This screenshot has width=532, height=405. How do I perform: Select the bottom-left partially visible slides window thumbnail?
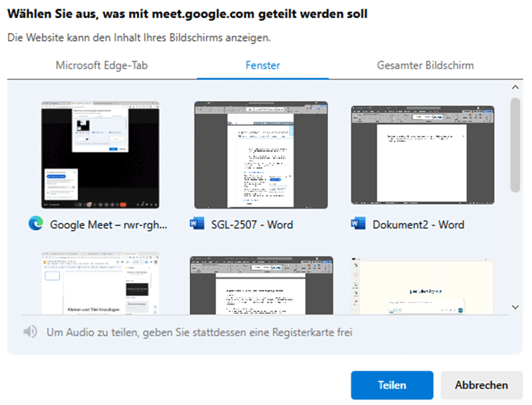(100, 284)
